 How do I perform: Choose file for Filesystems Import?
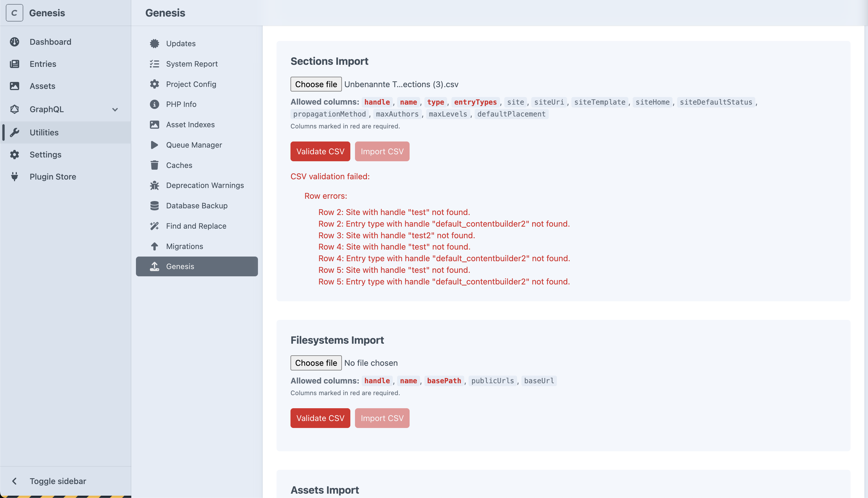tap(316, 363)
